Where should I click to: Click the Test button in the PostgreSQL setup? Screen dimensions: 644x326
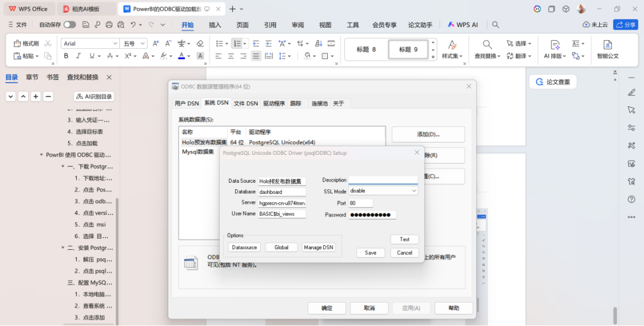[405, 239]
